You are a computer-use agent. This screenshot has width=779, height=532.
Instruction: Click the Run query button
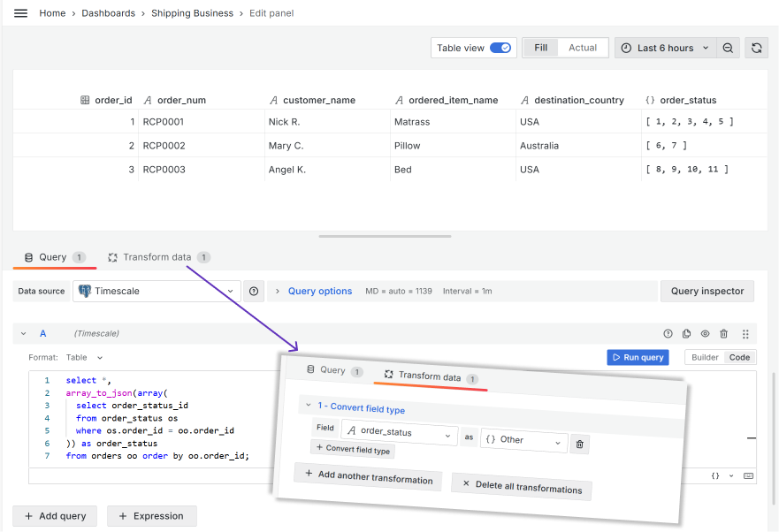[638, 357]
